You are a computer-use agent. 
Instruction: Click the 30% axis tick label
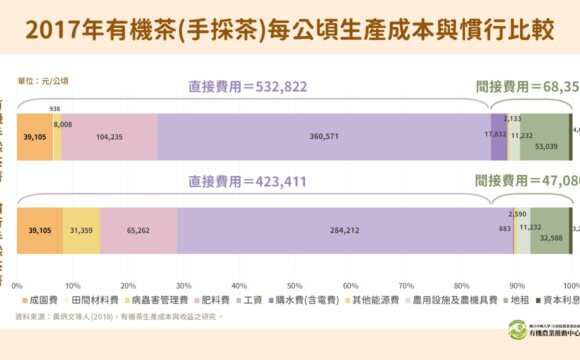(x=184, y=286)
